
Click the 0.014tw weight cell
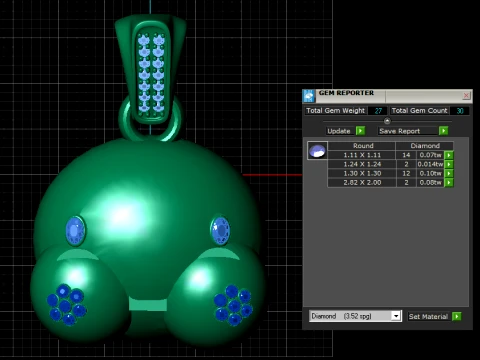coord(430,164)
